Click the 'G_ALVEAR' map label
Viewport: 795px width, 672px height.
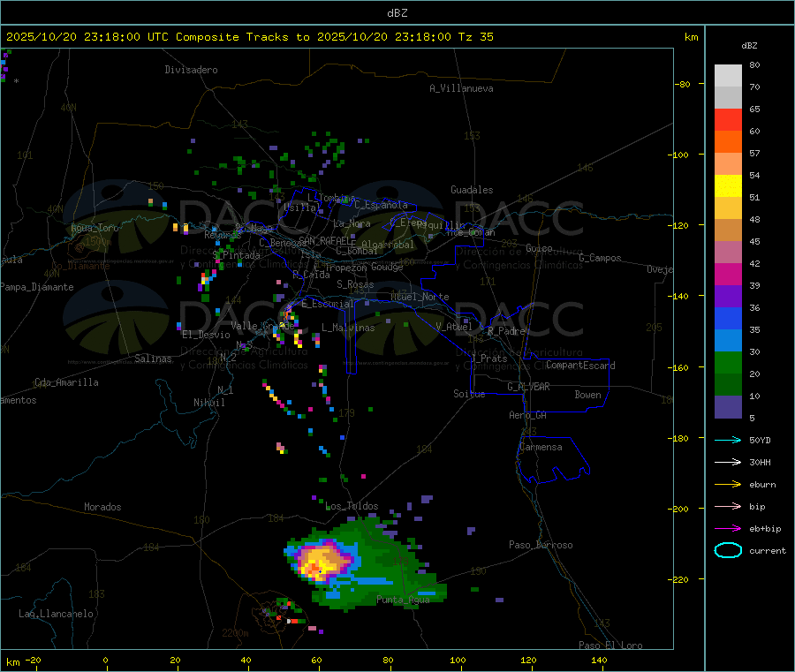point(528,387)
